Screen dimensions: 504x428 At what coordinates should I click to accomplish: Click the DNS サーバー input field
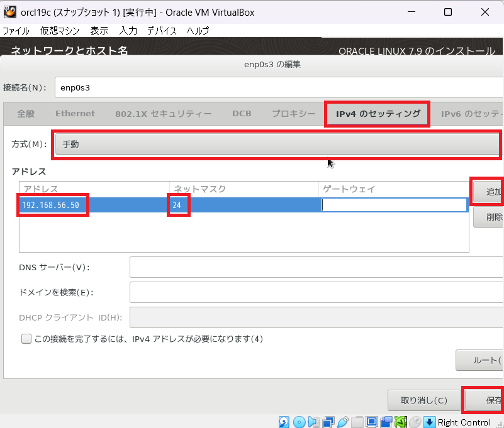(315, 267)
